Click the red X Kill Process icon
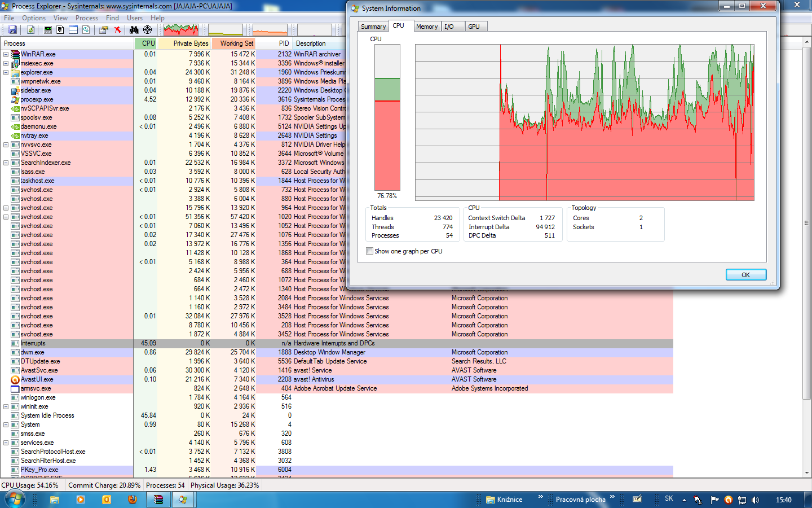 tap(117, 30)
